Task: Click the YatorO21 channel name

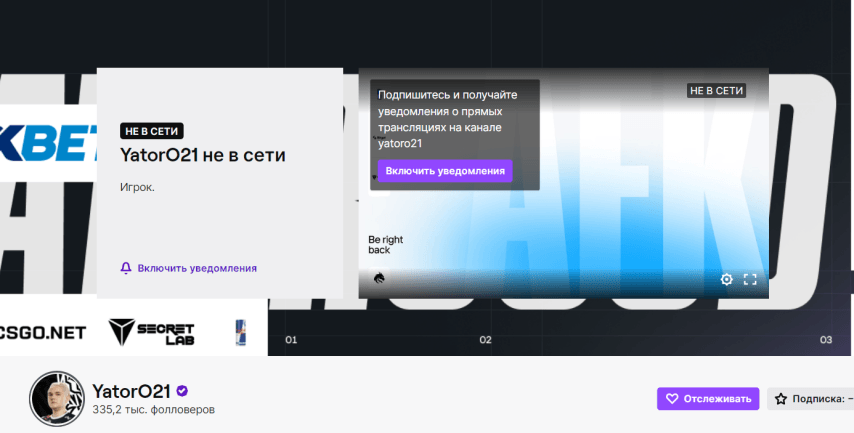Action: 132,391
